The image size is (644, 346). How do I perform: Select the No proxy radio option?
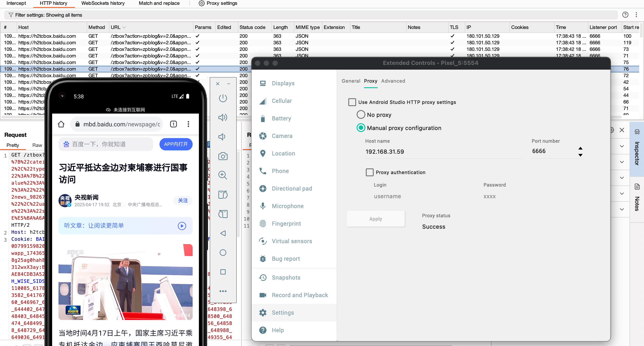(x=361, y=115)
